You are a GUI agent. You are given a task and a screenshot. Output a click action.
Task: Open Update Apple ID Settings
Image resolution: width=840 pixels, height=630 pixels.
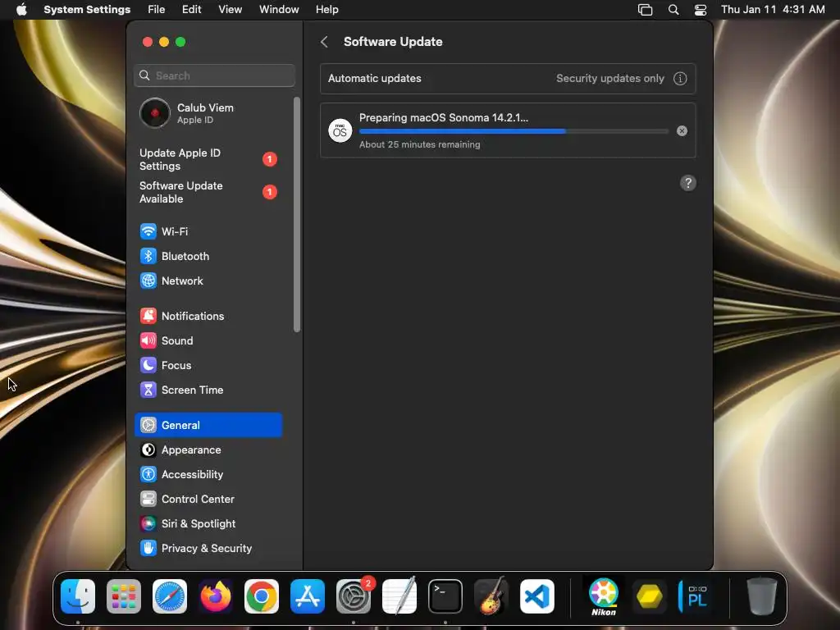click(x=208, y=159)
